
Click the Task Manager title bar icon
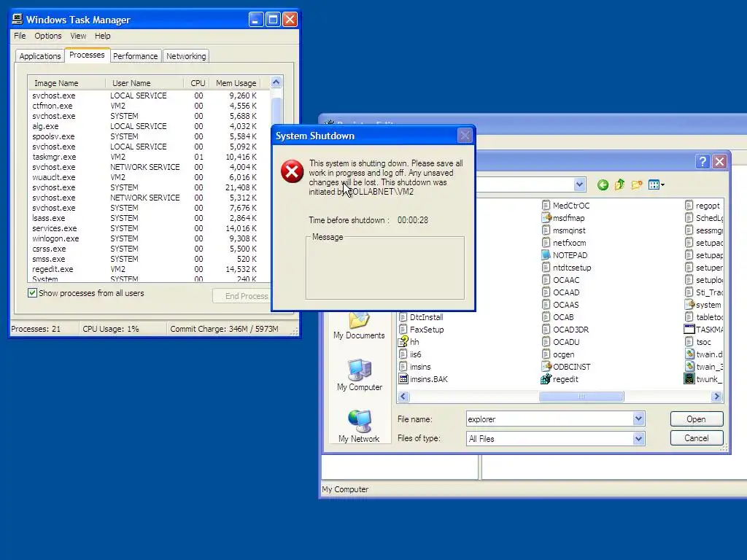coord(18,19)
